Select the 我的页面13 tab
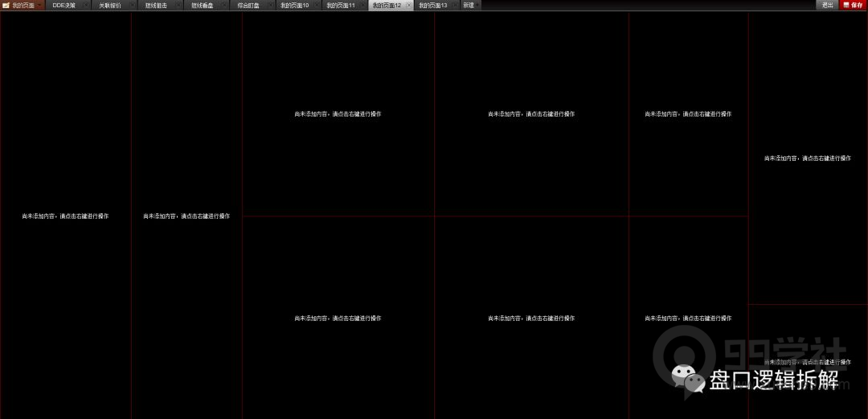The height and width of the screenshot is (419, 868). [432, 5]
